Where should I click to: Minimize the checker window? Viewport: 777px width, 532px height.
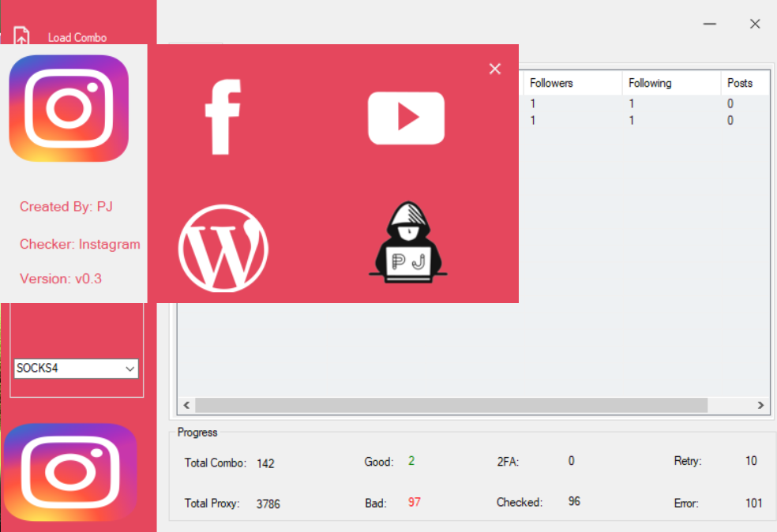[x=710, y=24]
